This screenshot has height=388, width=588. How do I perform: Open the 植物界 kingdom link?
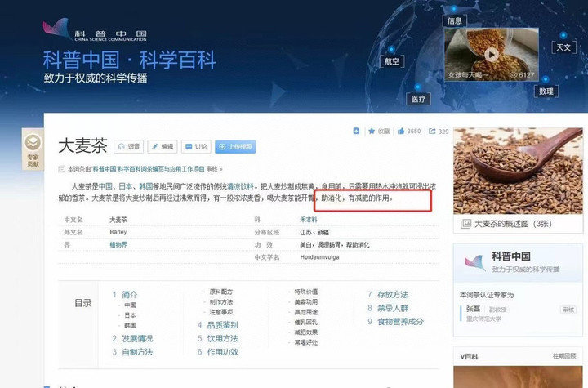pos(118,245)
